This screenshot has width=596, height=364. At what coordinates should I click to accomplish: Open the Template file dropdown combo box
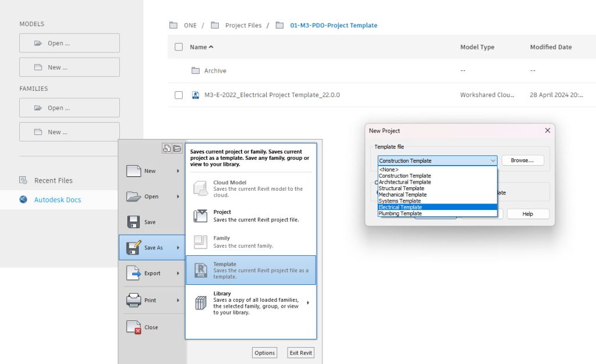437,160
